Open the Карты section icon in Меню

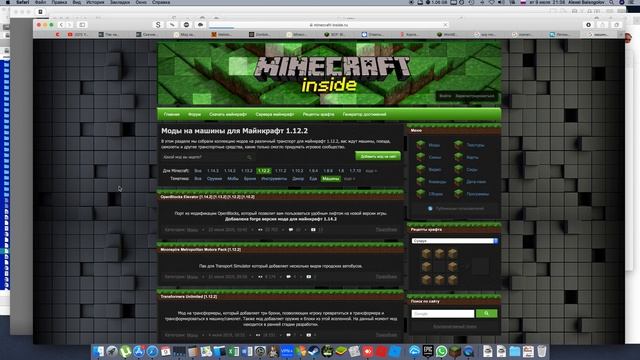tap(458, 157)
